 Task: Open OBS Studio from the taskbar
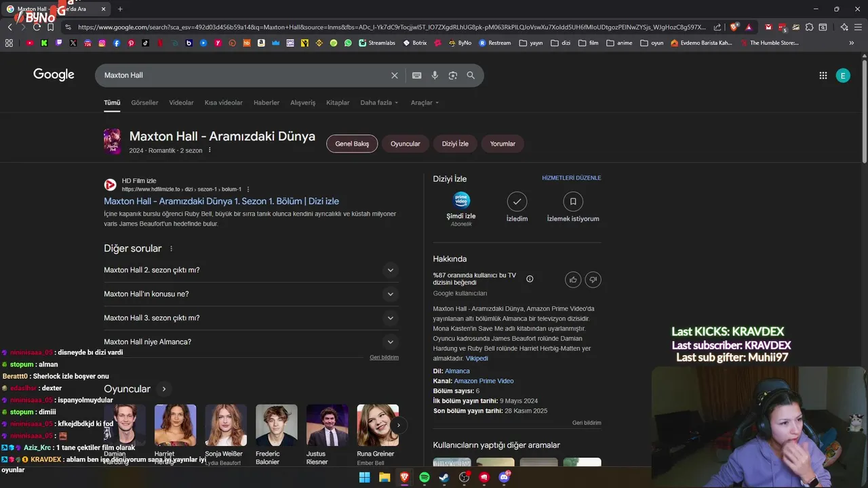[x=464, y=477]
